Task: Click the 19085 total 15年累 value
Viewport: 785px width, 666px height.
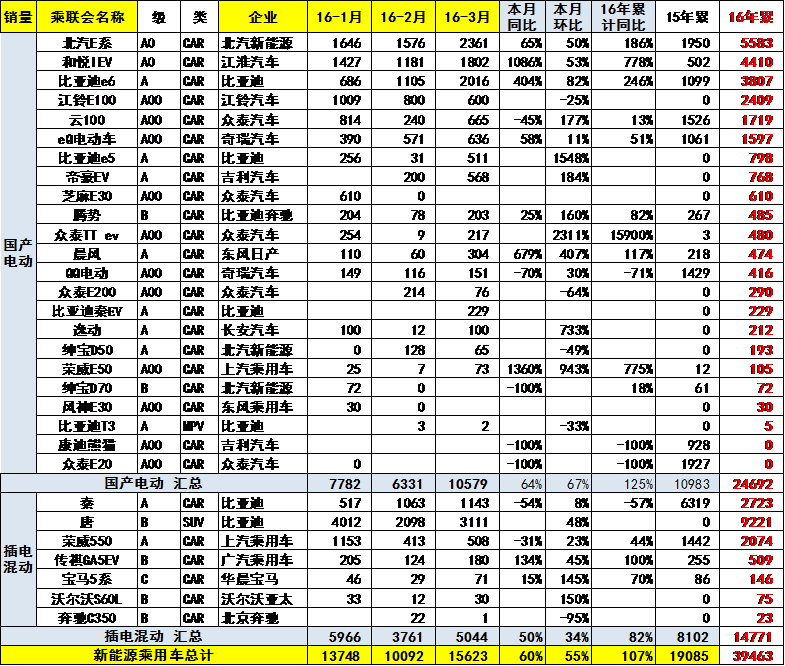Action: click(687, 656)
